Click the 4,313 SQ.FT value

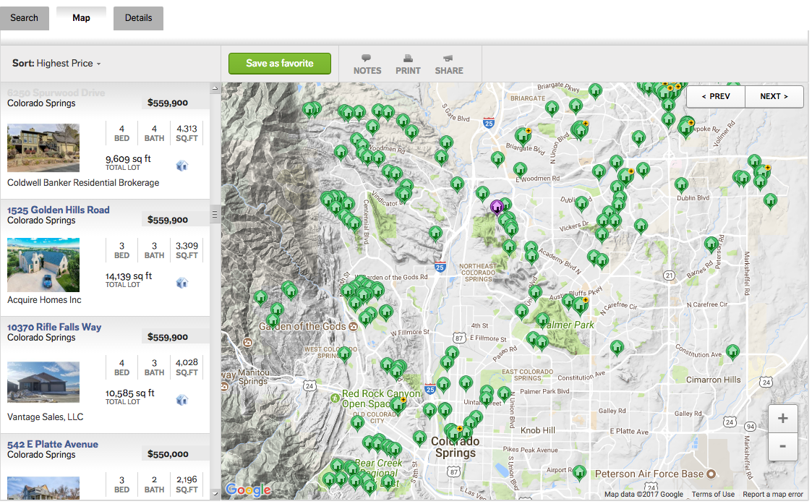coord(187,129)
